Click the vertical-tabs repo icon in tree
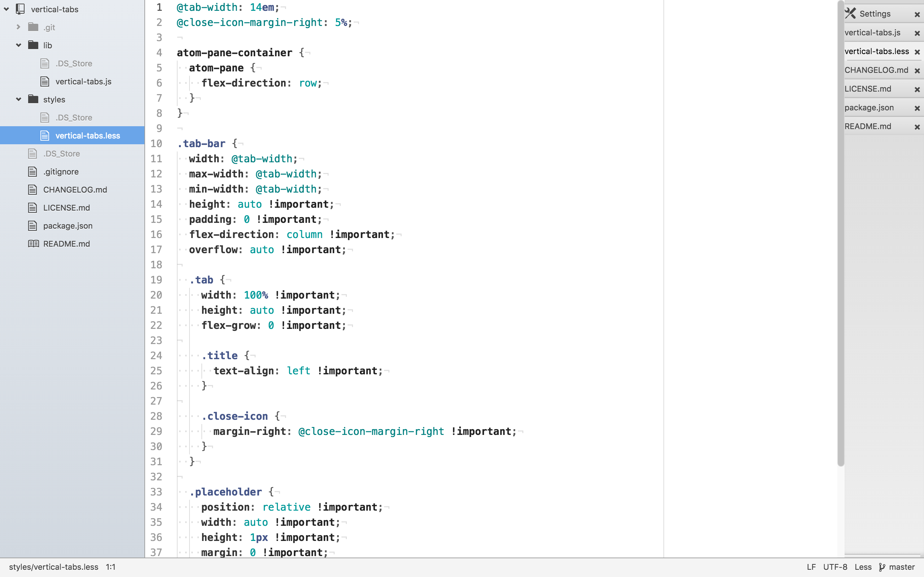Viewport: 924px width, 577px height. (x=20, y=9)
